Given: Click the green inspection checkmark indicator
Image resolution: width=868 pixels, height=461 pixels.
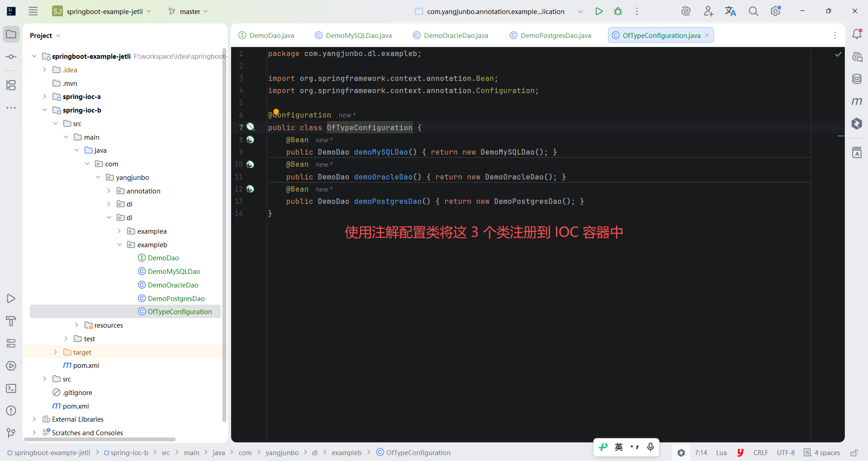Looking at the screenshot, I should [838, 54].
